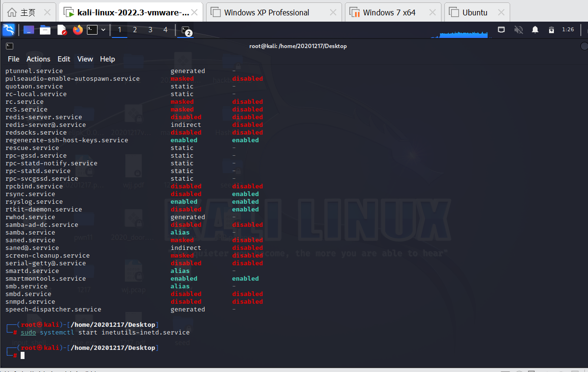The height and width of the screenshot is (372, 588).
Task: Click the circular button at the terminal's top right
Action: point(584,46)
